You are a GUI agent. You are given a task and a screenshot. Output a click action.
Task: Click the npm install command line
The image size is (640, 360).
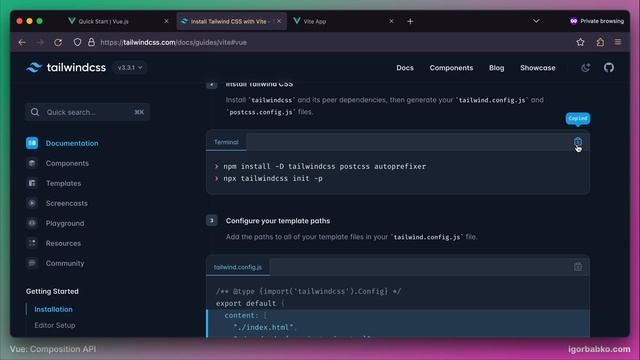[324, 167]
